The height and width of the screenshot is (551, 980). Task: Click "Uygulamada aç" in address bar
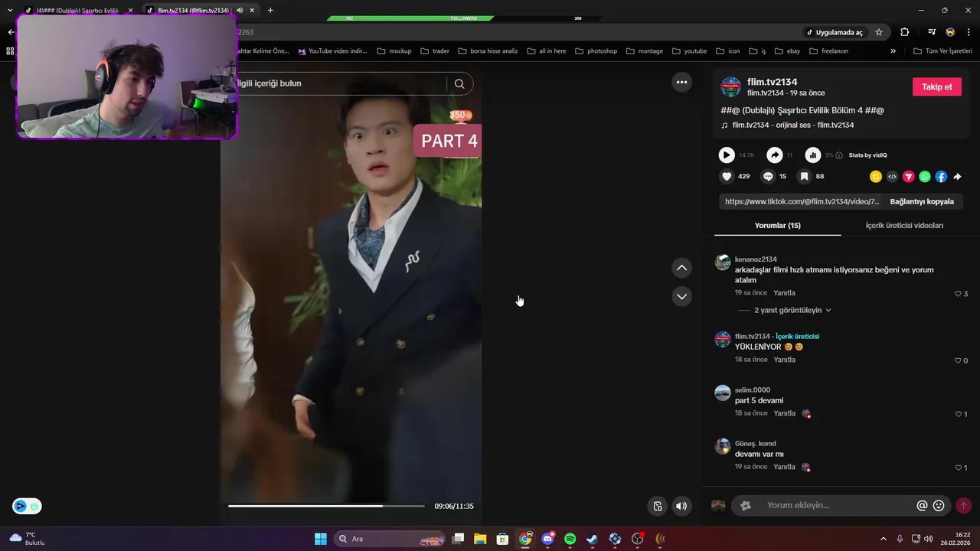coord(834,32)
